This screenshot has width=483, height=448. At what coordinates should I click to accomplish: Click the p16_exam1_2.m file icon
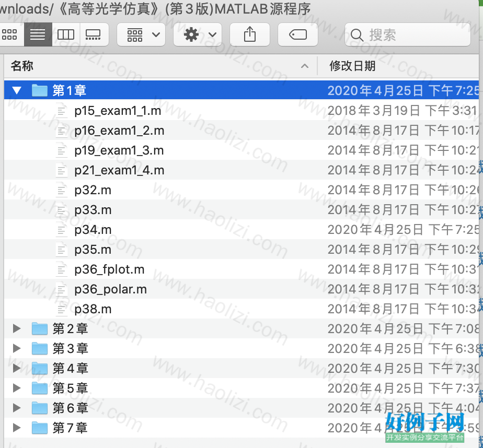click(x=61, y=131)
